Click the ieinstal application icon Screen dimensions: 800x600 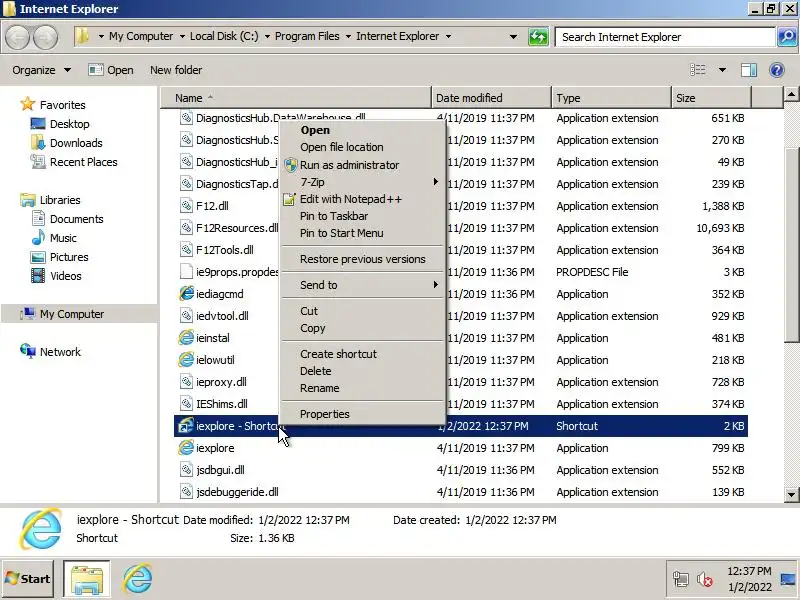[x=186, y=337]
